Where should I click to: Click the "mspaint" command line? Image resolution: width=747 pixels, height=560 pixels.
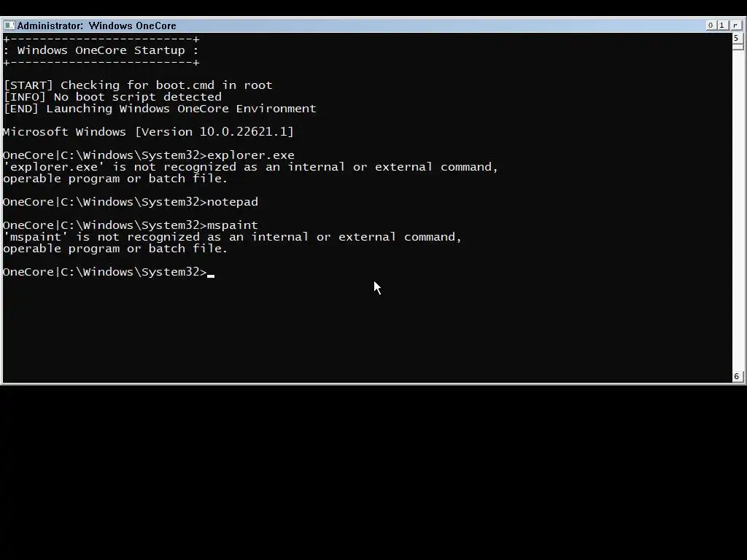pos(131,225)
